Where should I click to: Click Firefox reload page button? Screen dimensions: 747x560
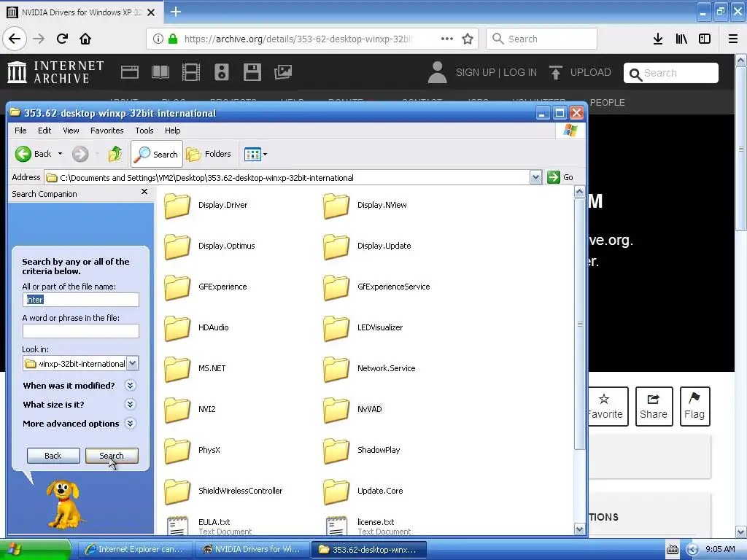(x=62, y=39)
